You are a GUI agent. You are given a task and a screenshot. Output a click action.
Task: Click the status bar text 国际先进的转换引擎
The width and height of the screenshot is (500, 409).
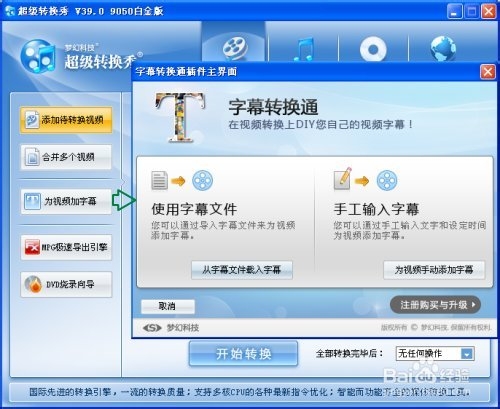pyautogui.click(x=70, y=392)
